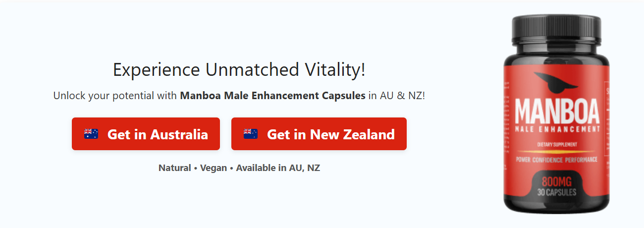This screenshot has height=228, width=644.
Task: Click the in AU & NZ! subtitle ending
Action: tap(396, 95)
